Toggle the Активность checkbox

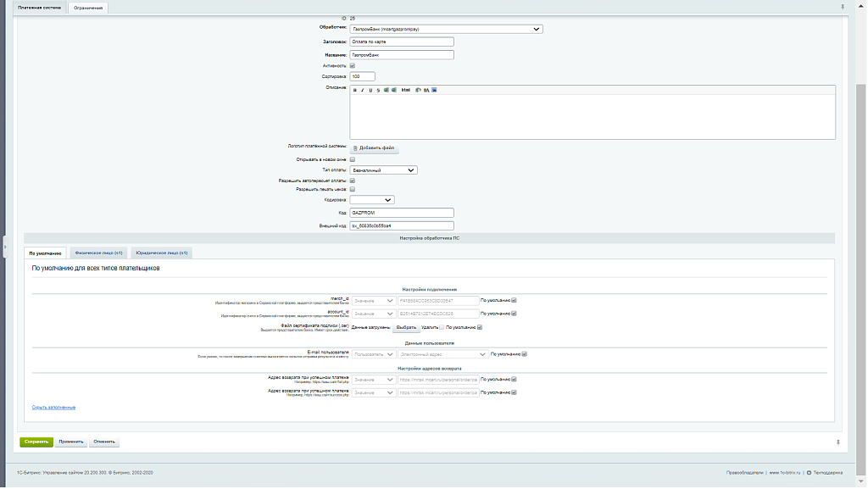(x=353, y=65)
